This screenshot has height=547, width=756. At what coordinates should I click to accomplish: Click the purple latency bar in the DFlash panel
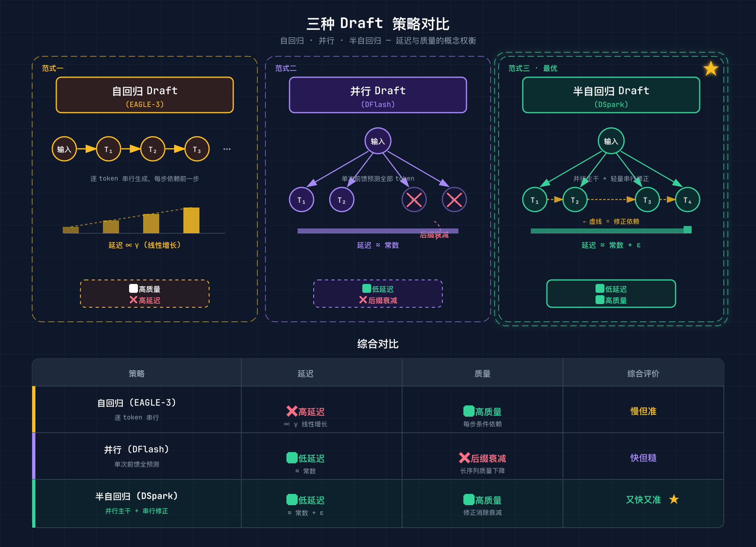pos(378,231)
